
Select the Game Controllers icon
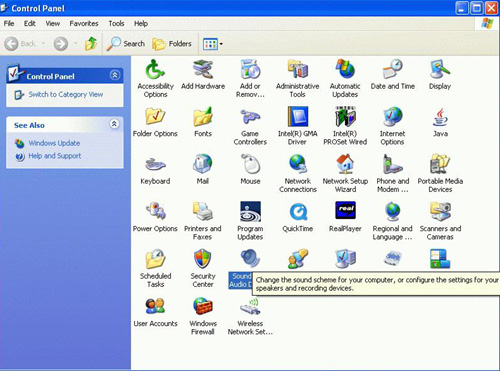coord(250,117)
